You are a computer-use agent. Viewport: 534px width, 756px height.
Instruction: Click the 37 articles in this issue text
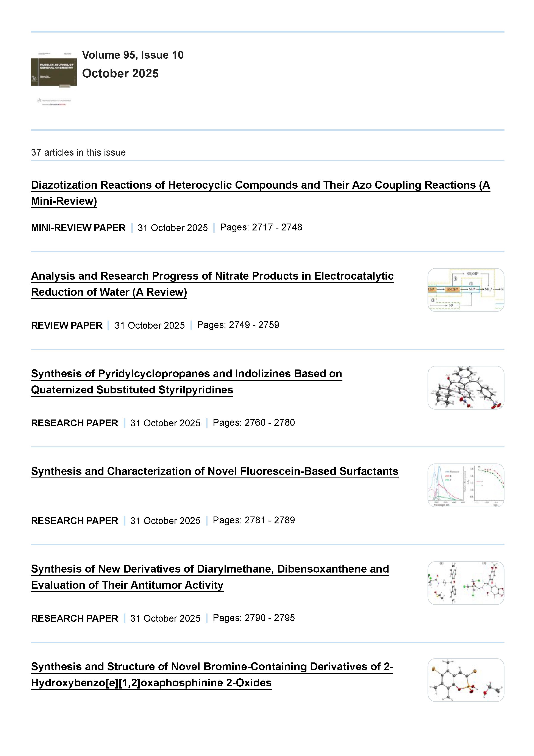tap(78, 152)
